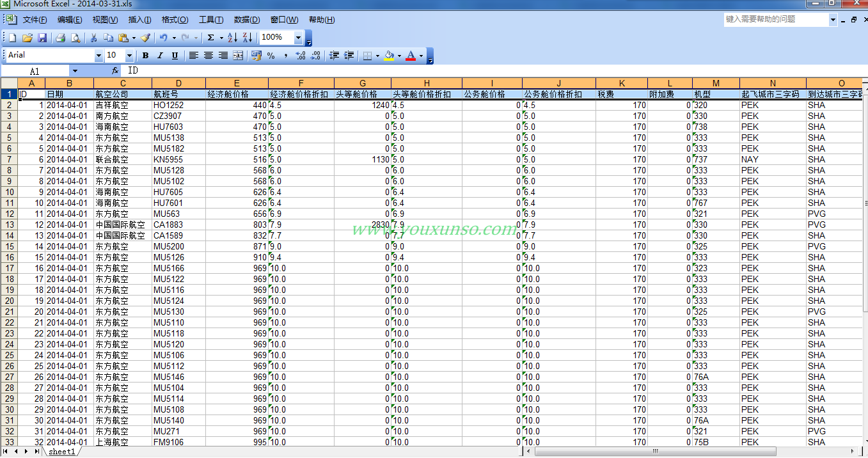Screen dimensions: 868x458
Task: Open the Print Preview tool
Action: tap(75, 38)
